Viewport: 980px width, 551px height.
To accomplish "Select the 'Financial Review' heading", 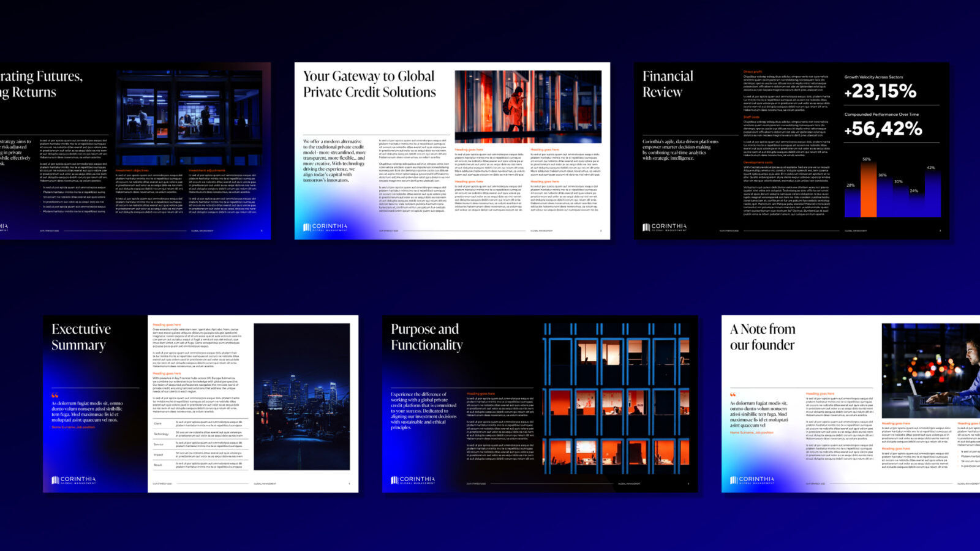I will 668,84.
